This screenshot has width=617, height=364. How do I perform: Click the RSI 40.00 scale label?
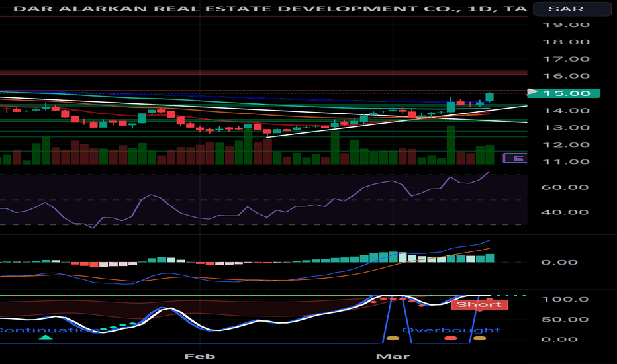tap(565, 212)
